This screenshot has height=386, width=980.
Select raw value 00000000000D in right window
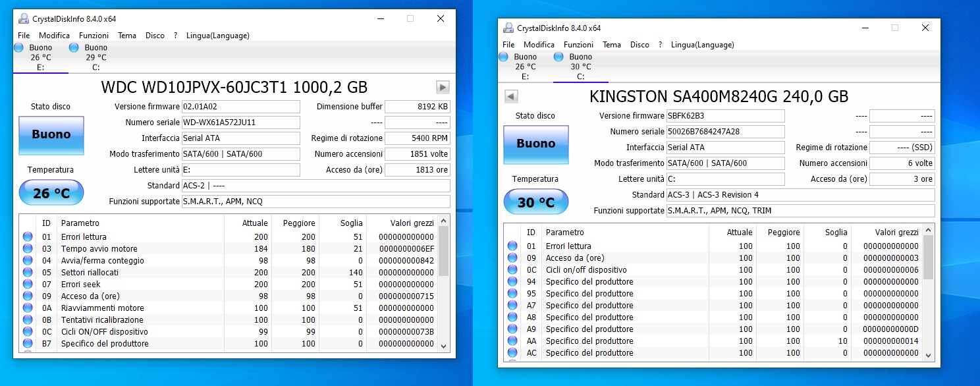(891, 329)
